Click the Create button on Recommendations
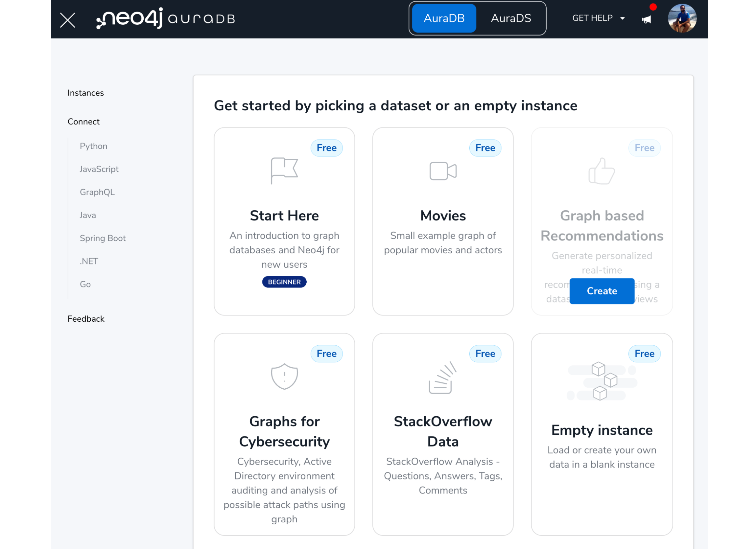 pyautogui.click(x=601, y=291)
